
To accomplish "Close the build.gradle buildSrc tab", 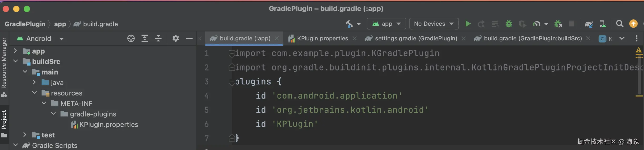I will point(588,39).
